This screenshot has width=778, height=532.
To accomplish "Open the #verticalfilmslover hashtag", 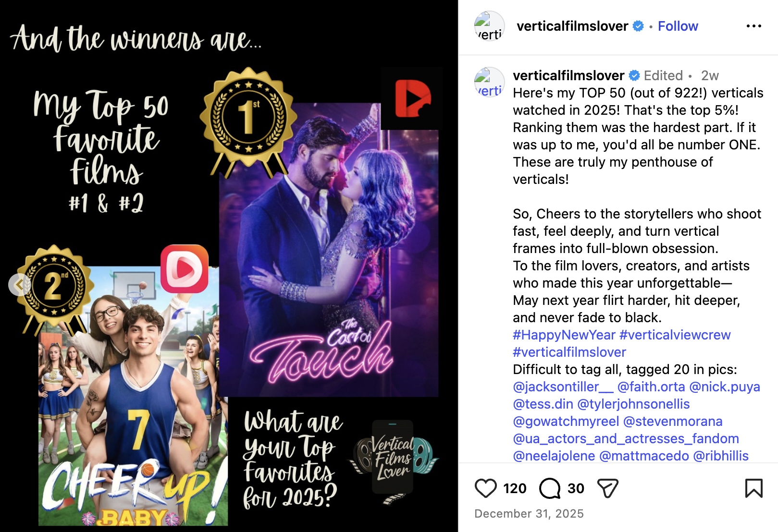I will coord(569,352).
